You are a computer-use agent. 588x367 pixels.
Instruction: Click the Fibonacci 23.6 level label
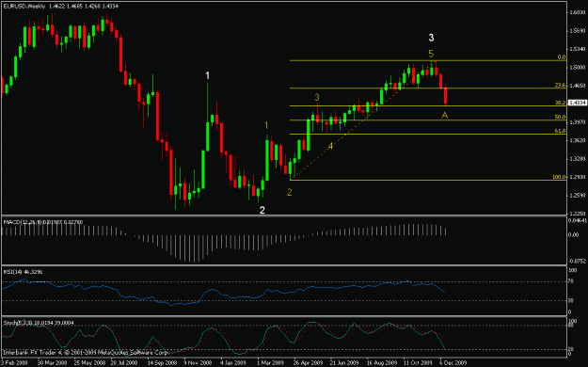[561, 86]
